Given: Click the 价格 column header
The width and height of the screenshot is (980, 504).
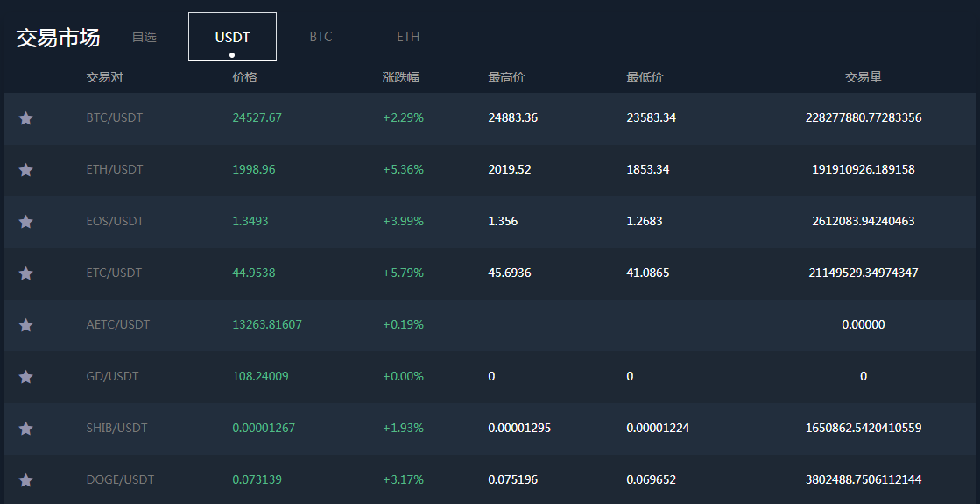Looking at the screenshot, I should (244, 77).
